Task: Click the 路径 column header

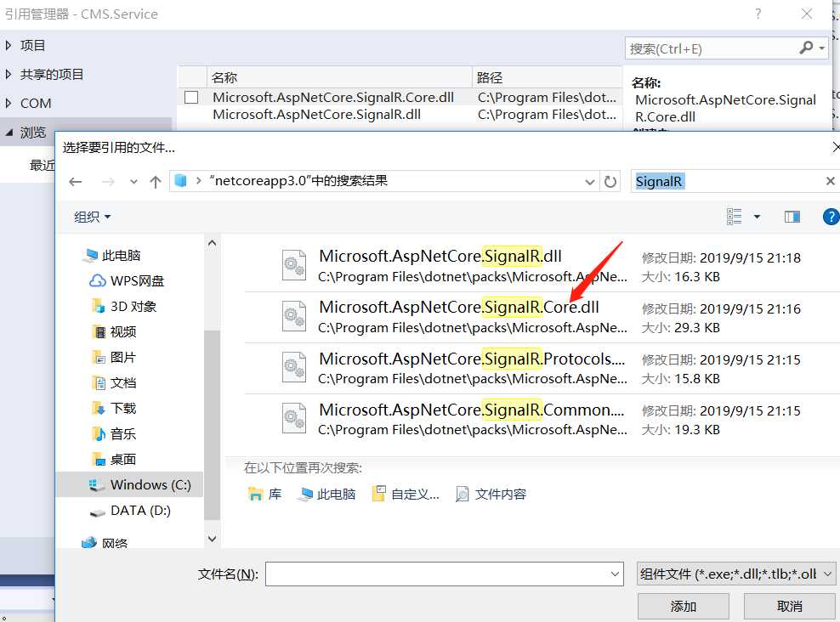Action: (547, 77)
